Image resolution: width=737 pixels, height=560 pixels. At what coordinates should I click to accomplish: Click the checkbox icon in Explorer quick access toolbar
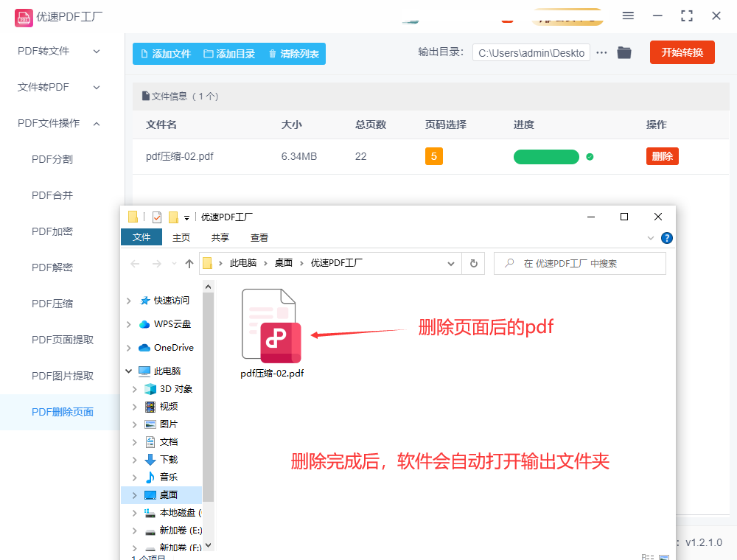coord(156,217)
